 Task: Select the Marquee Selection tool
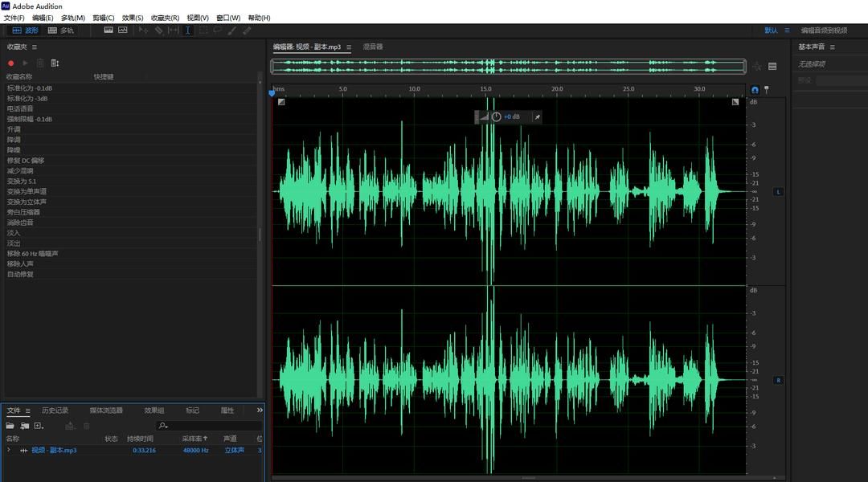(x=203, y=30)
